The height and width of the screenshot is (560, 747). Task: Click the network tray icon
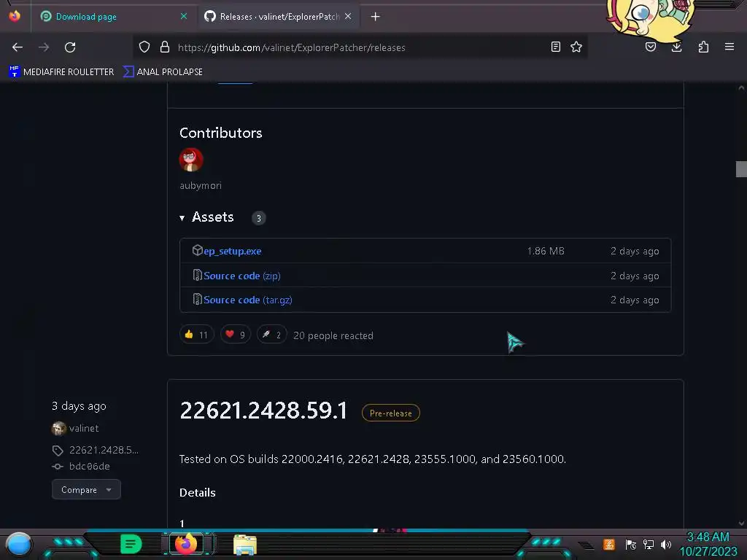649,544
